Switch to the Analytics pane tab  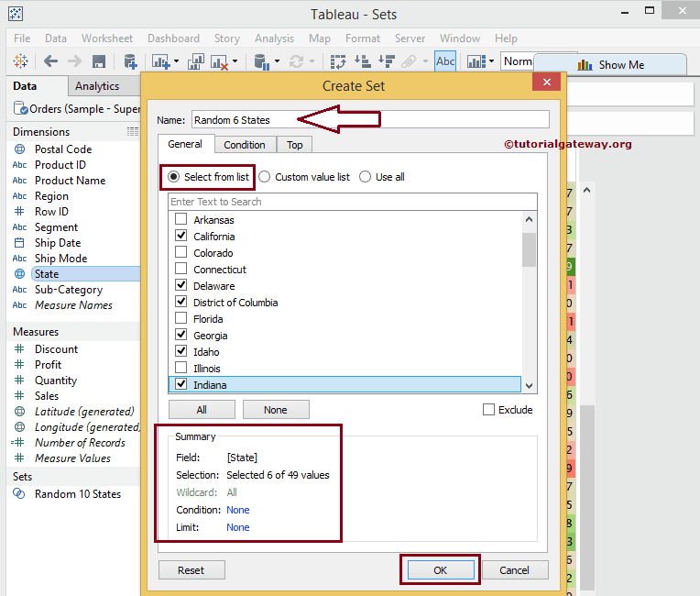(97, 86)
